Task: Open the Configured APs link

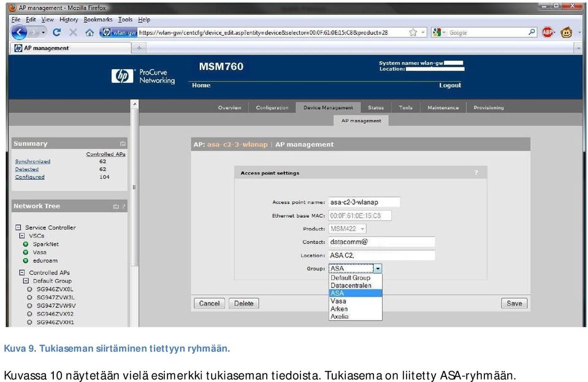Action: point(29,177)
